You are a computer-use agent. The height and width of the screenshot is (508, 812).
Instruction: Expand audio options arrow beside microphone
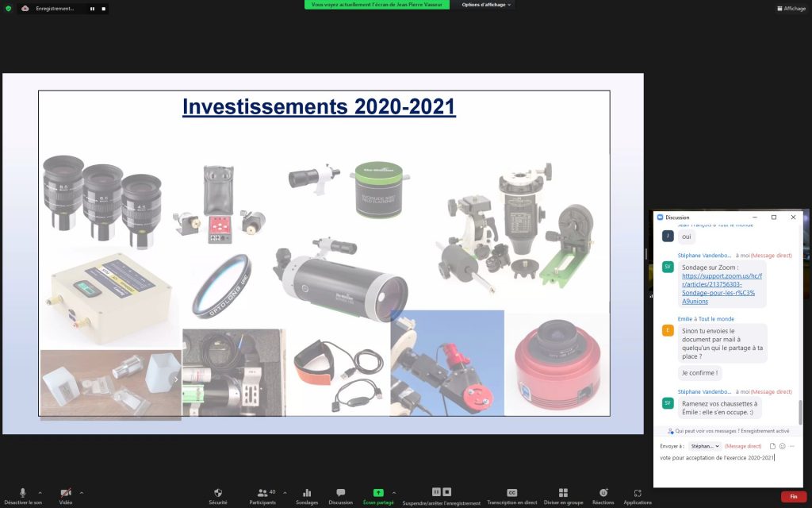(40, 492)
